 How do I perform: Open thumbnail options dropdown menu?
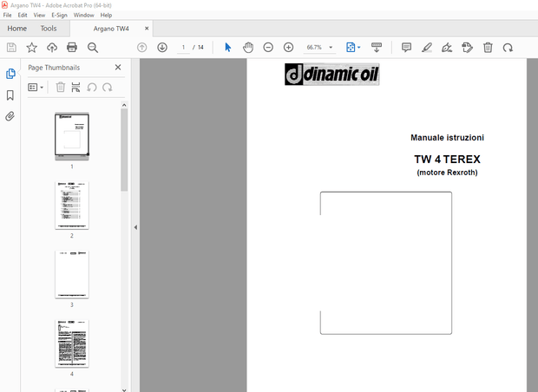tap(36, 88)
